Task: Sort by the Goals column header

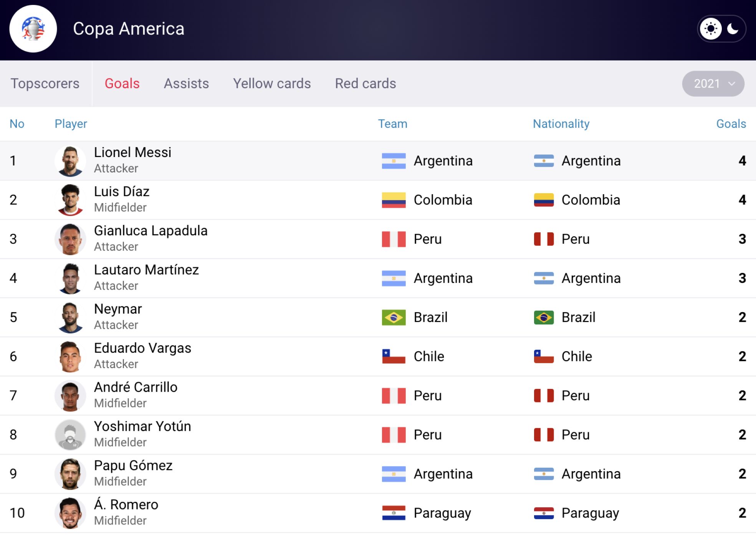Action: tap(731, 124)
